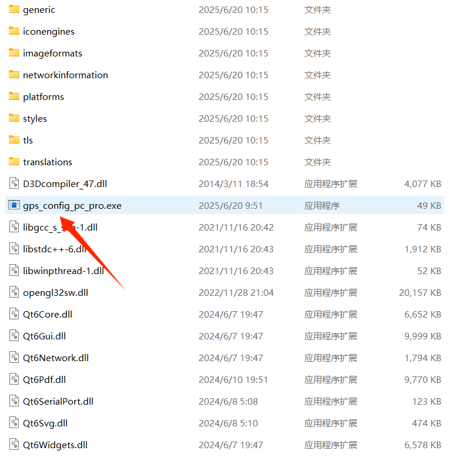Select the Qt6Core.dll file icon
476x457 pixels.
click(14, 314)
